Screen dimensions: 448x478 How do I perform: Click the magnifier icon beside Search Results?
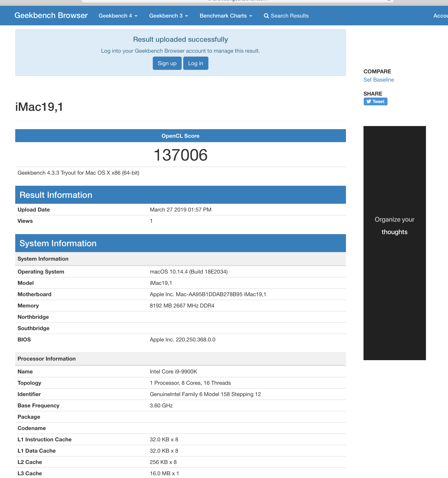[266, 16]
